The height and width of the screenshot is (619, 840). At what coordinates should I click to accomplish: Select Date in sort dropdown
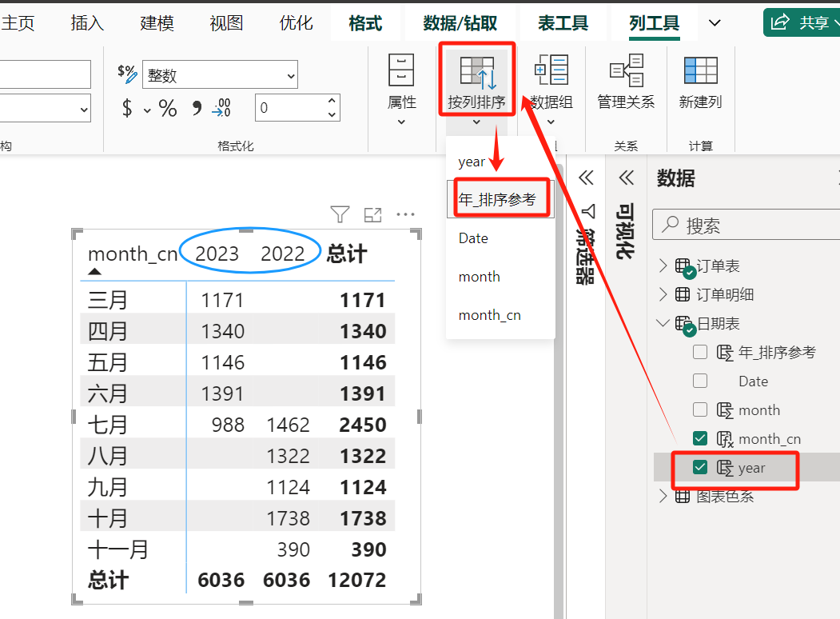500,238
